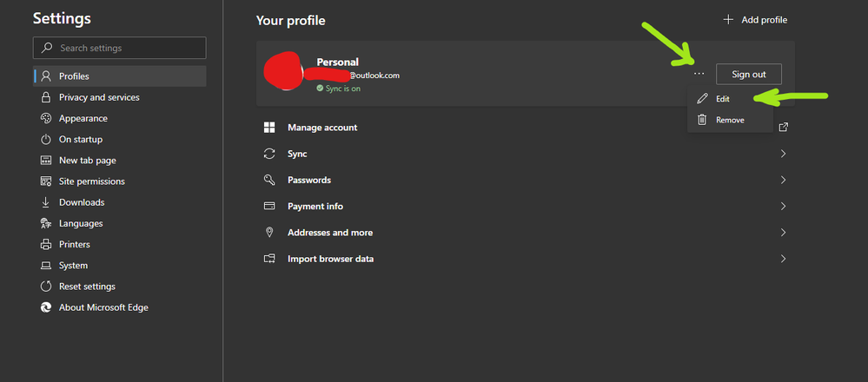Click the Appearance palette icon
Screen dimensions: 868x382
coord(47,118)
